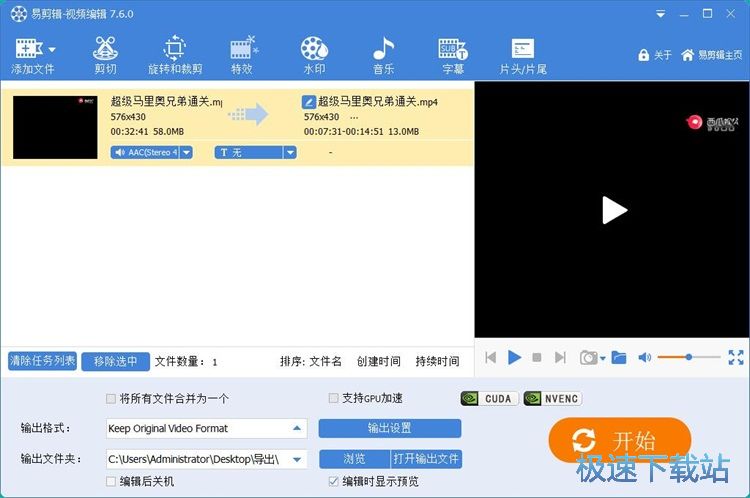The image size is (750, 498).
Task: Click the edit pencil icon beside output filename
Action: point(309,102)
